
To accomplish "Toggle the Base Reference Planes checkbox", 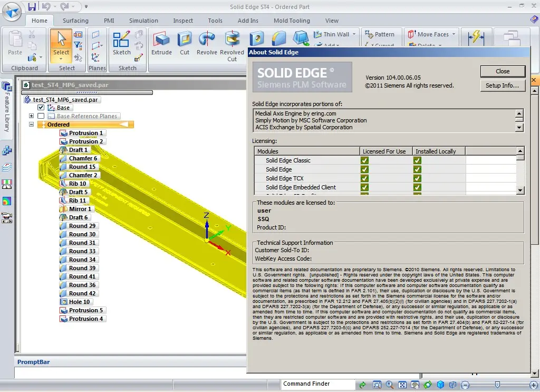I will (x=41, y=116).
